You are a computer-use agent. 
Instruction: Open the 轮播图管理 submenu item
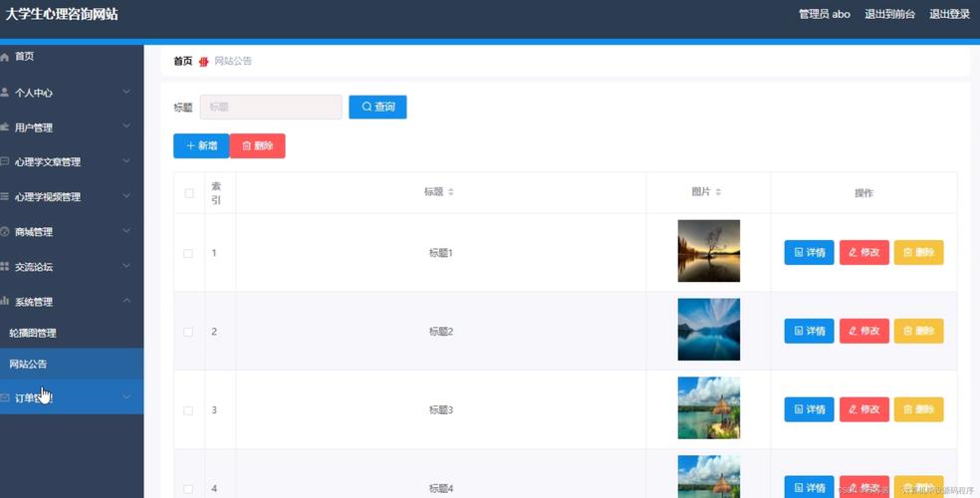point(33,333)
